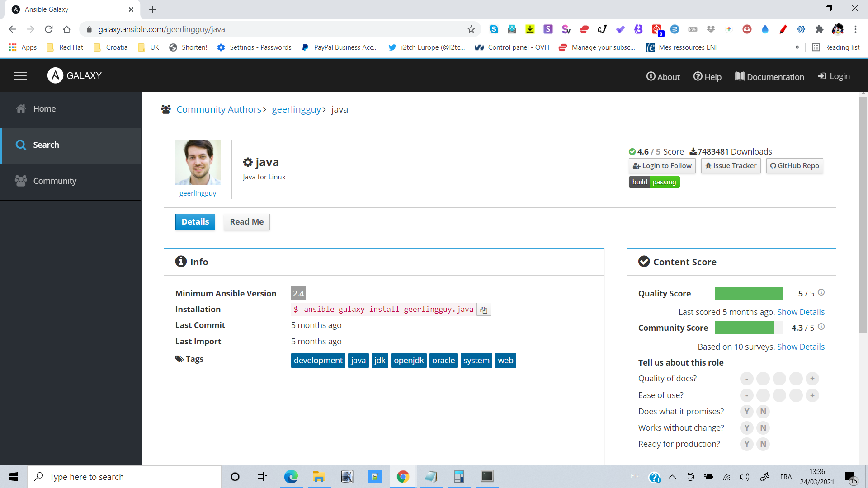The width and height of the screenshot is (868, 488).
Task: Answer Y for Does what it promises
Action: click(x=746, y=412)
